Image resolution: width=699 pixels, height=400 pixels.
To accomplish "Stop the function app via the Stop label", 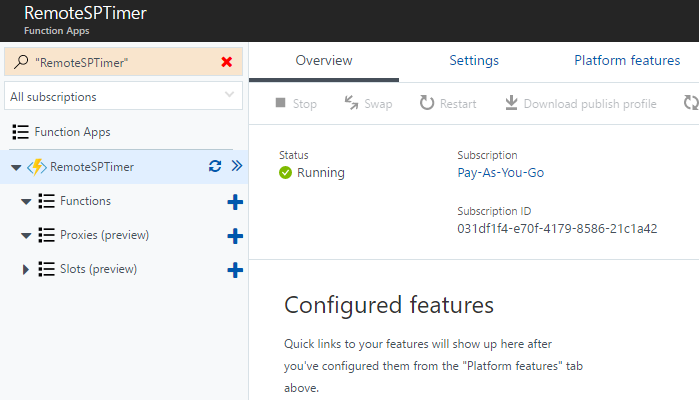I will click(304, 104).
